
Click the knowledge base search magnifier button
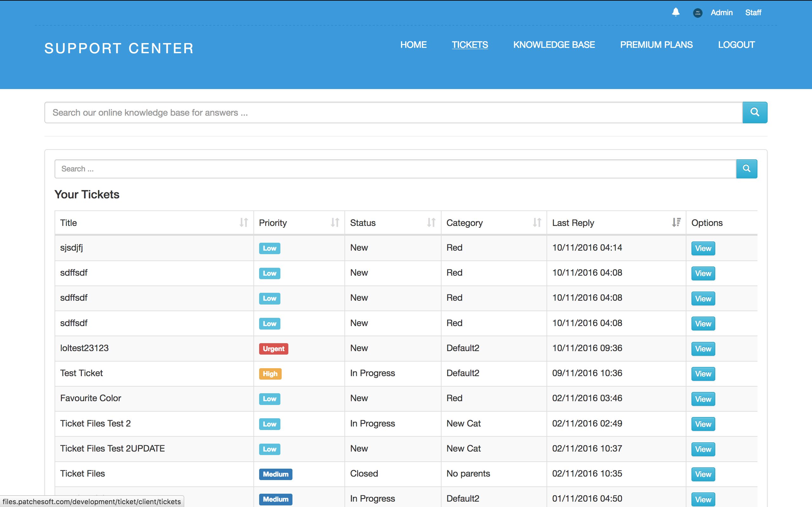click(x=755, y=112)
